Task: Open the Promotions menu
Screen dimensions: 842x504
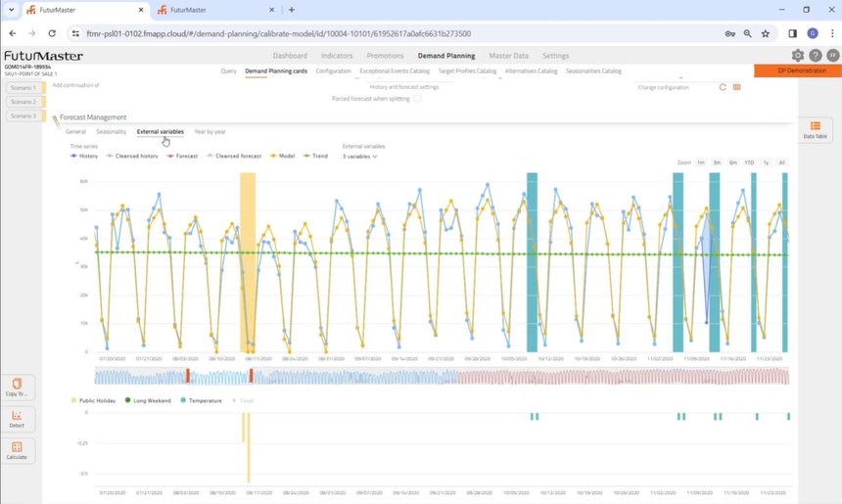Action: pyautogui.click(x=385, y=55)
